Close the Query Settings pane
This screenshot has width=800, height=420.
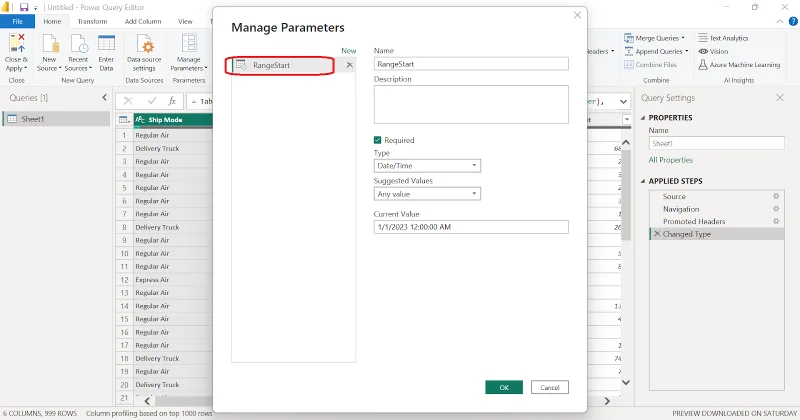tap(780, 97)
